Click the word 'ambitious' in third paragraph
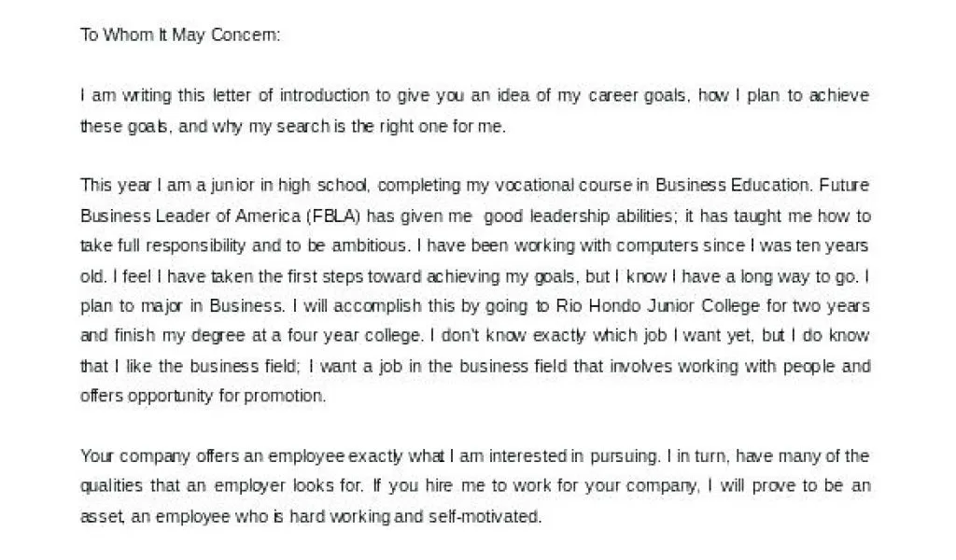 [x=368, y=245]
